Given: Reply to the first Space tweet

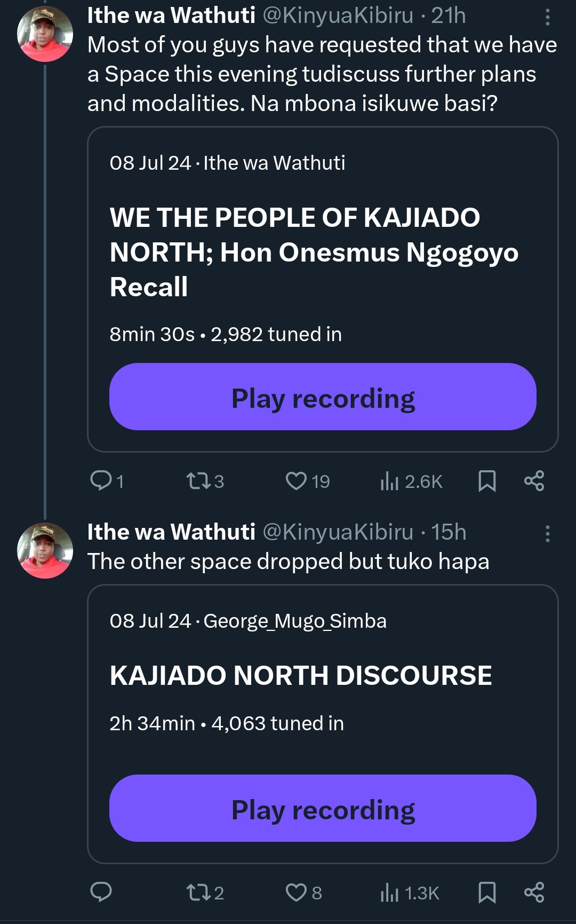Looking at the screenshot, I should [x=101, y=480].
